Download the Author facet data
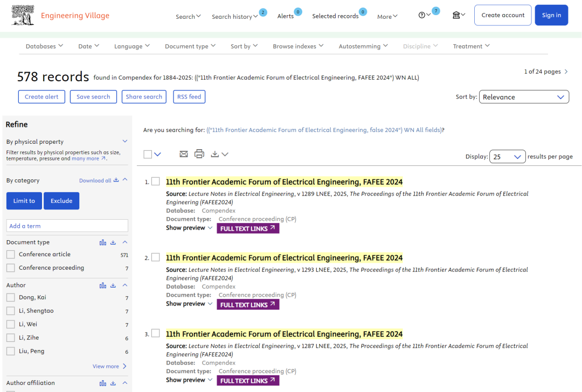This screenshot has width=582, height=392. 113,285
